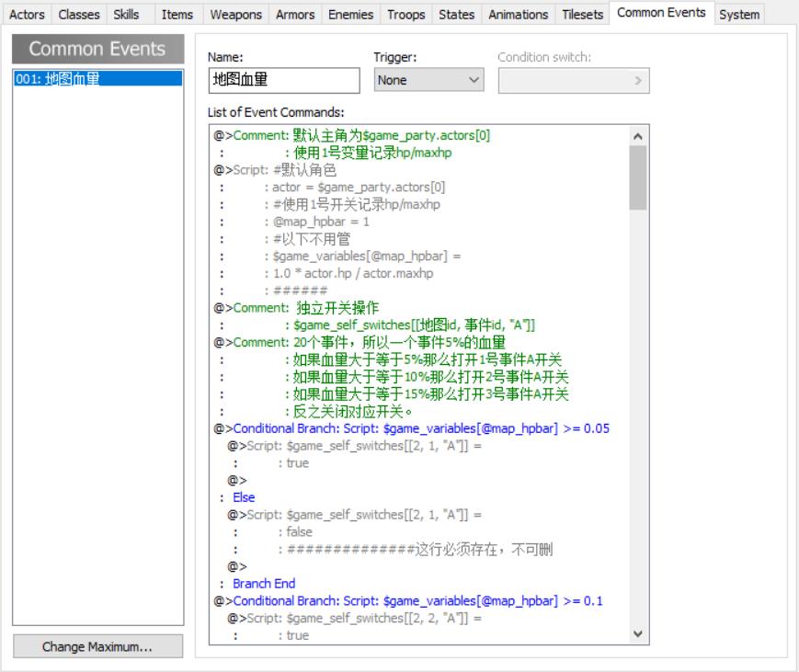
Task: Switch to the Actors tab
Action: coord(27,15)
